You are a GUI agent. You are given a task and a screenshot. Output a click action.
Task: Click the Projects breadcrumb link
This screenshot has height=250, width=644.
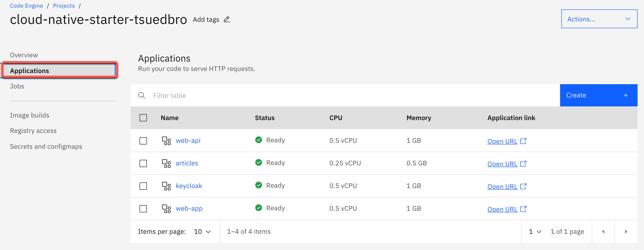coord(64,6)
